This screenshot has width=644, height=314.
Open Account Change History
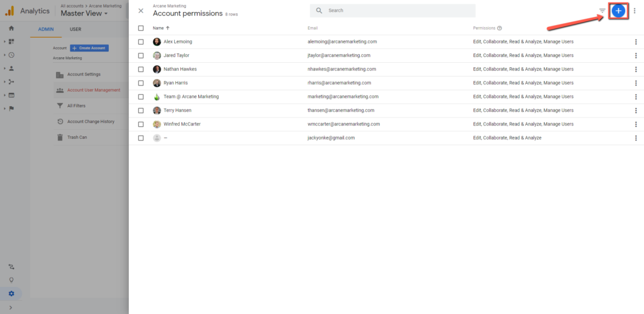[91, 122]
